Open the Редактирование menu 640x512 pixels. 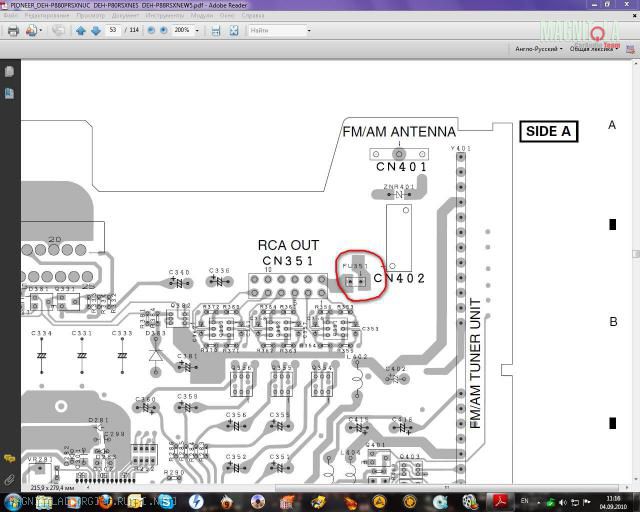pos(47,16)
